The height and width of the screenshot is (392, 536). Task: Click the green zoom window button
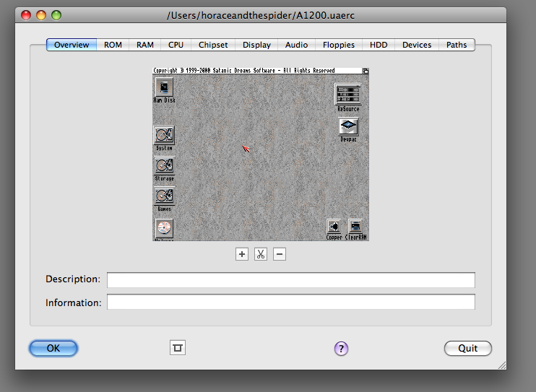click(56, 15)
